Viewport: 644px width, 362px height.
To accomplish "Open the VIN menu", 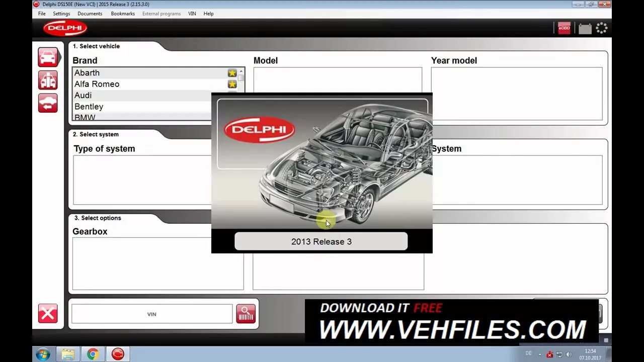I will coord(192,14).
